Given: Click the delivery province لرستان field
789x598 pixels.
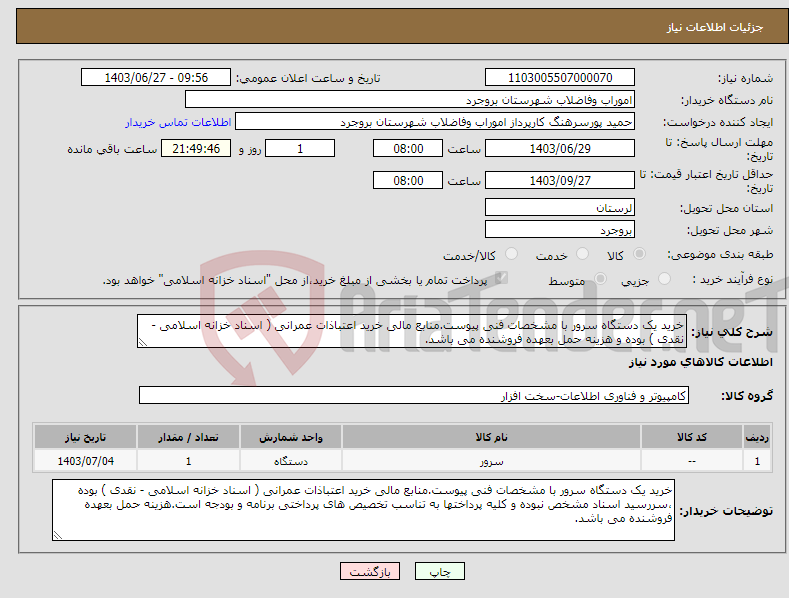Looking at the screenshot, I should [x=560, y=207].
